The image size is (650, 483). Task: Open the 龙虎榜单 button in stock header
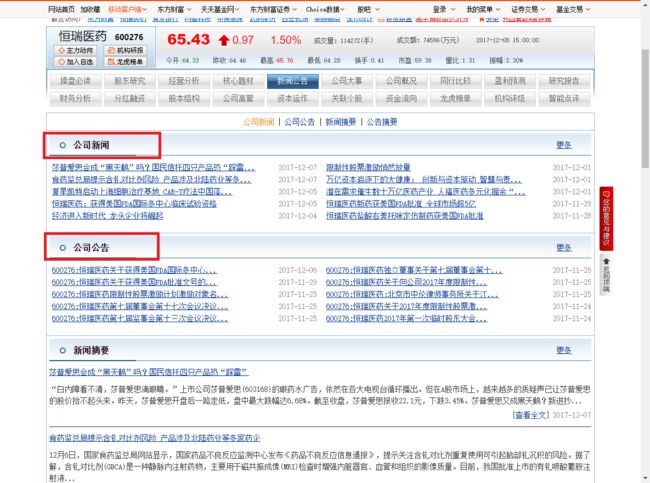pyautogui.click(x=125, y=62)
